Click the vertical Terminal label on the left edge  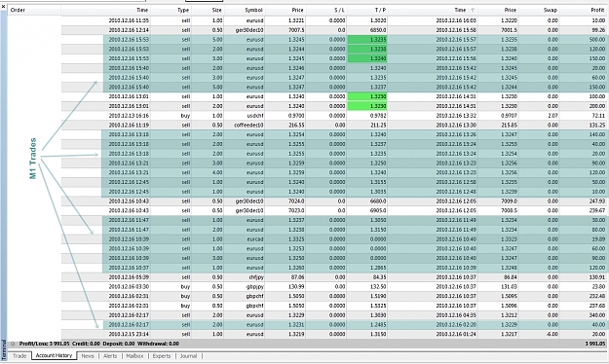point(4,350)
